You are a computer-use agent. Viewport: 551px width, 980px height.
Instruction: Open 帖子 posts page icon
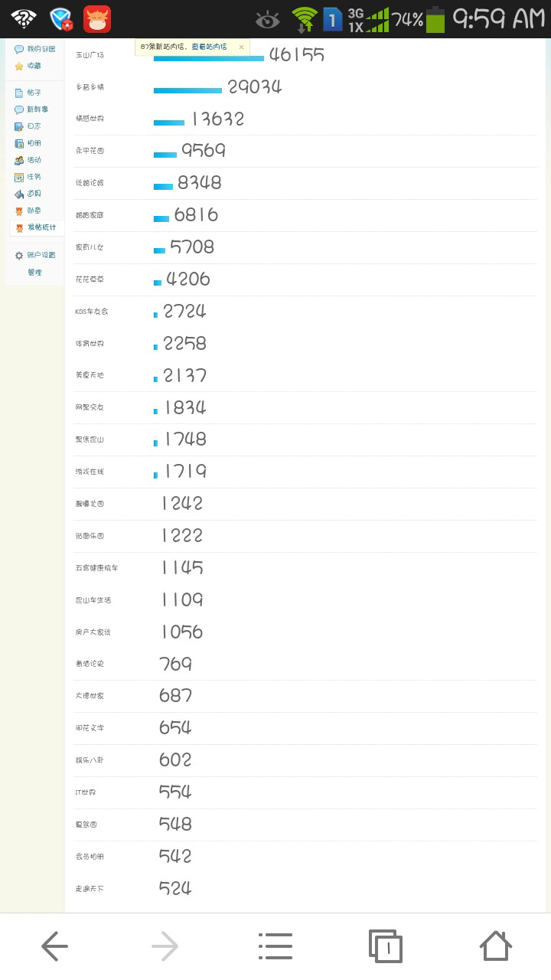coord(19,93)
